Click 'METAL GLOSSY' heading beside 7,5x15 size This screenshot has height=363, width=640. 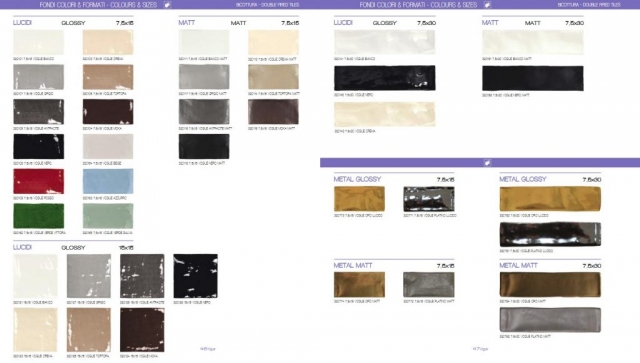coord(357,179)
